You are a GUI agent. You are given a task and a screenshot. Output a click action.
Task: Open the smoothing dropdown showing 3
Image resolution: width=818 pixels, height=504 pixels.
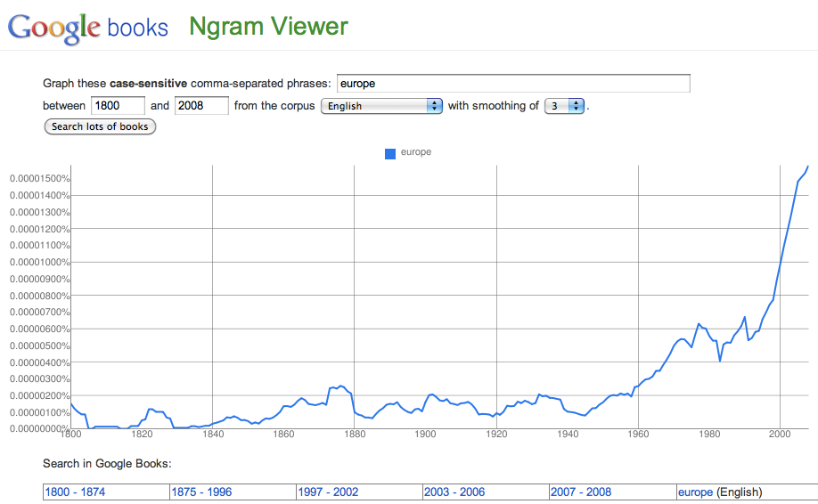[x=564, y=106]
